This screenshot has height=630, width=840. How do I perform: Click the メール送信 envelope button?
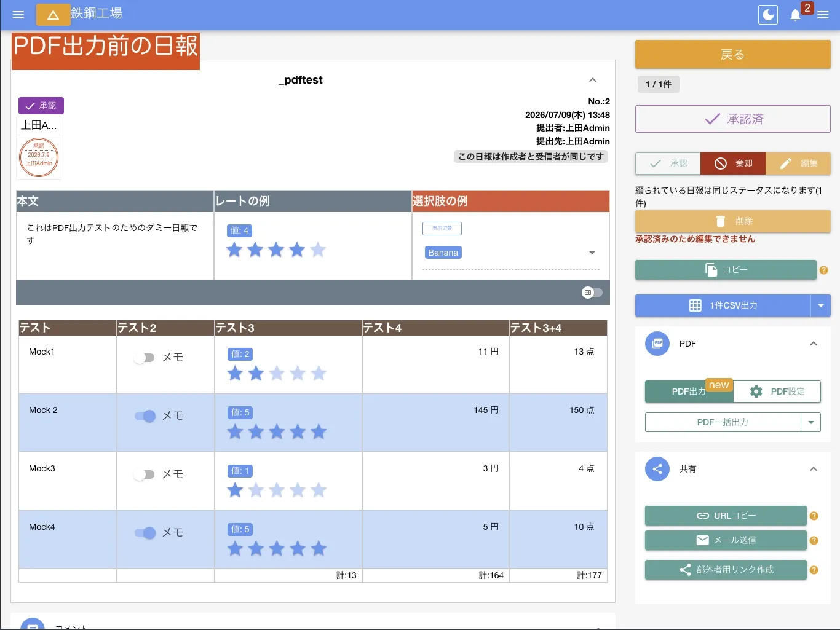point(726,540)
